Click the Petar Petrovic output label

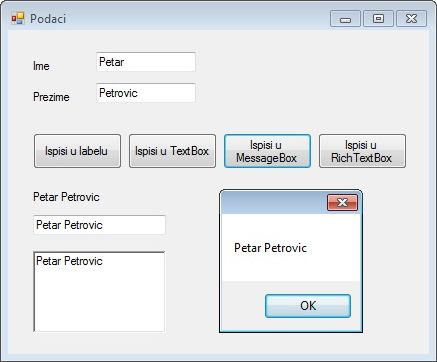tap(66, 197)
